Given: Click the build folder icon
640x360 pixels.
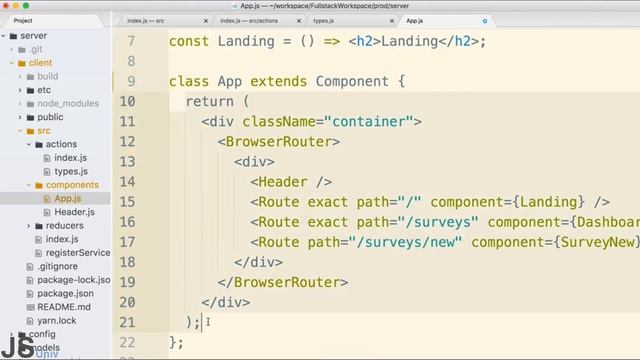Looking at the screenshot, I should pos(30,77).
